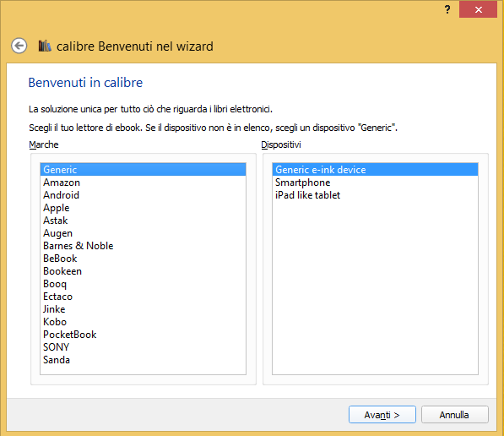
Task: Pick Jinke in the Marche list
Action: pos(143,309)
